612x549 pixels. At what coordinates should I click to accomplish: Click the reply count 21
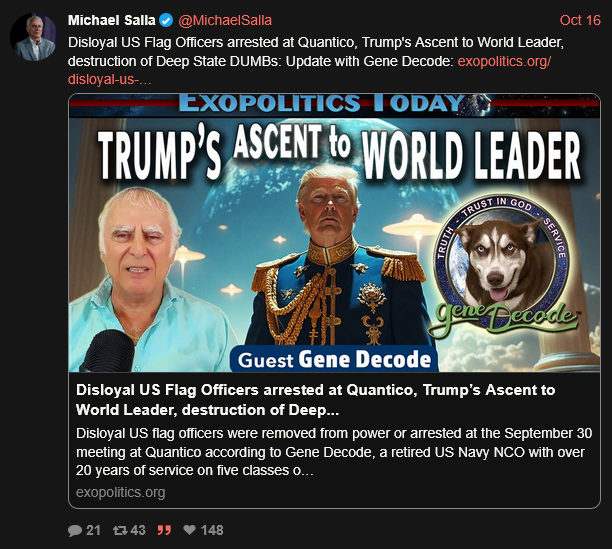pyautogui.click(x=93, y=530)
